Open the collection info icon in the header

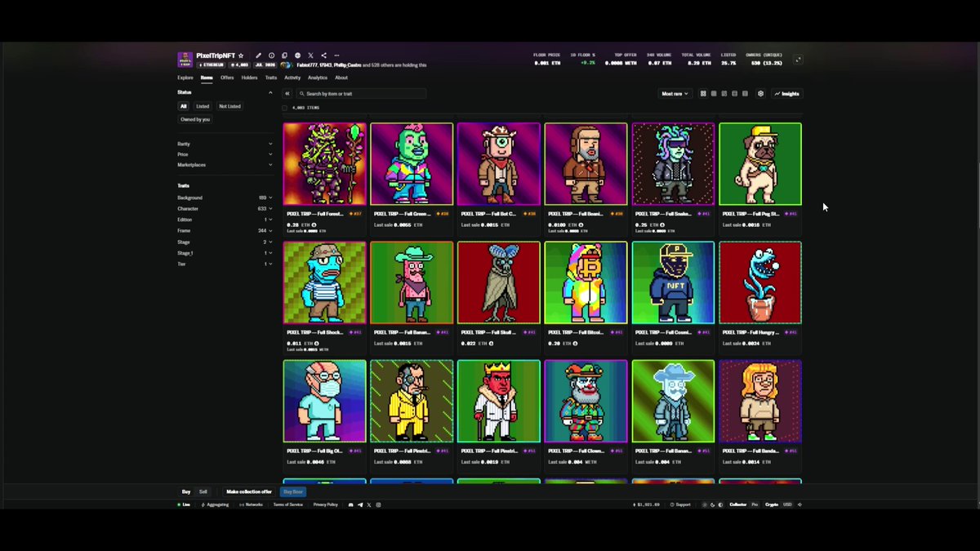[x=272, y=56]
